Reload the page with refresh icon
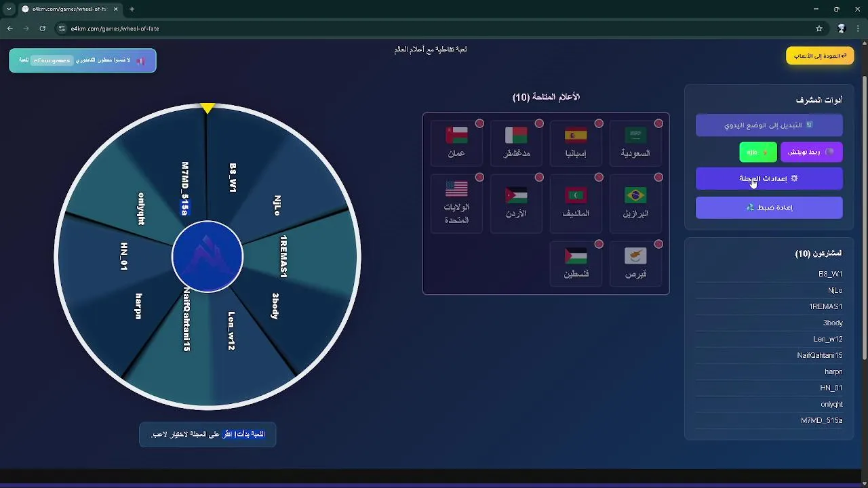The image size is (868, 488). point(42,28)
